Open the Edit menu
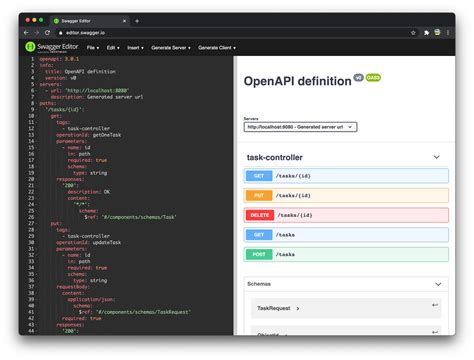 coord(113,48)
